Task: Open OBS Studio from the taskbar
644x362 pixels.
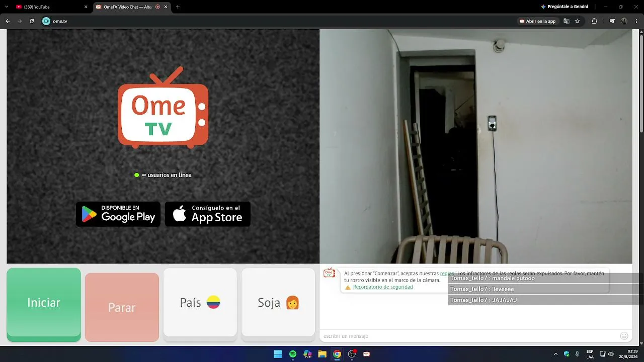Action: click(x=352, y=354)
